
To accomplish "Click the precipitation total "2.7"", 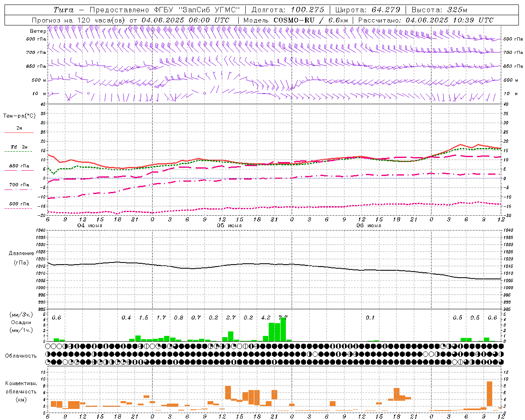I will tap(231, 318).
